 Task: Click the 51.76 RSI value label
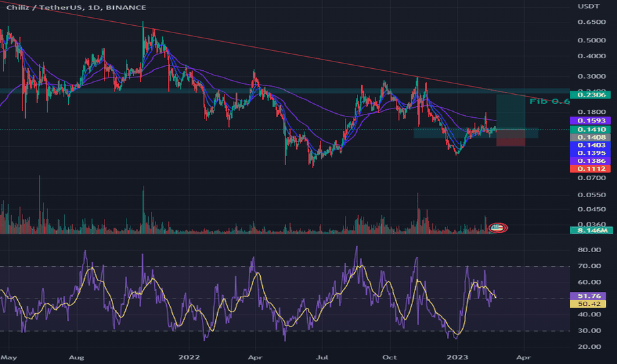tap(588, 296)
